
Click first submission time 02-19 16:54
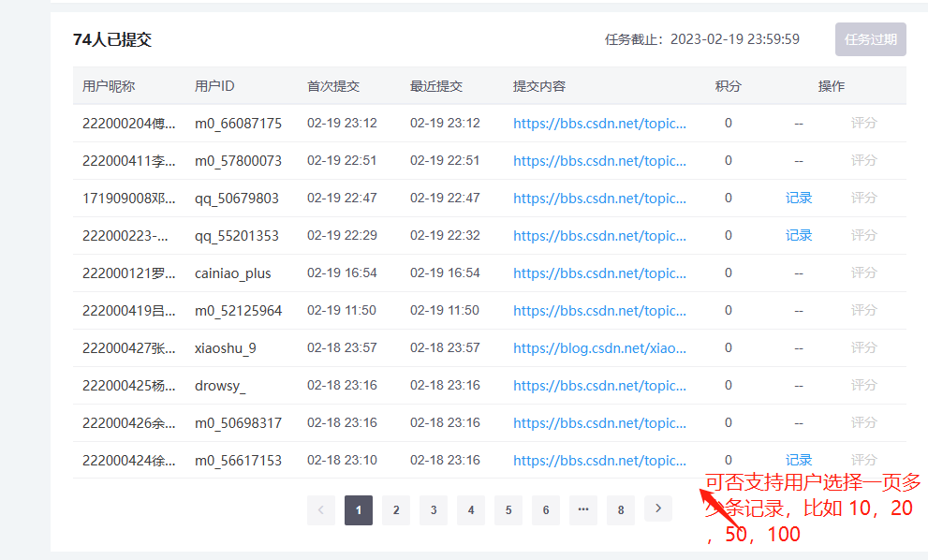342,273
